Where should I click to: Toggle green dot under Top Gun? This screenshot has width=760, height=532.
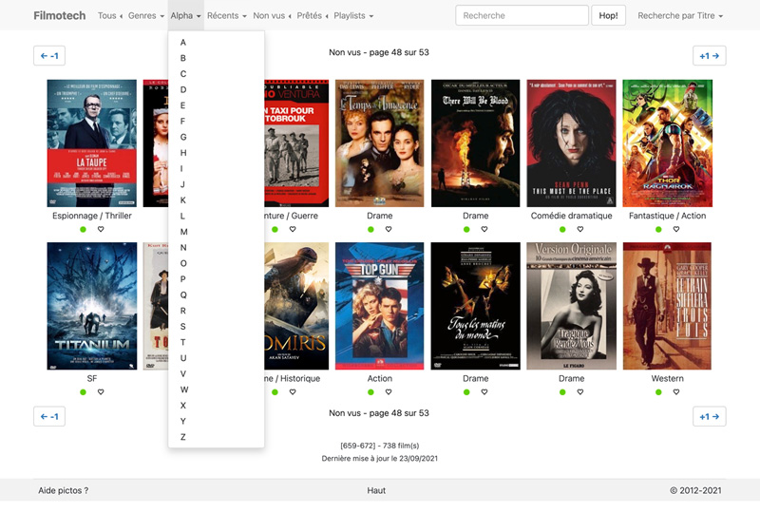coord(370,392)
